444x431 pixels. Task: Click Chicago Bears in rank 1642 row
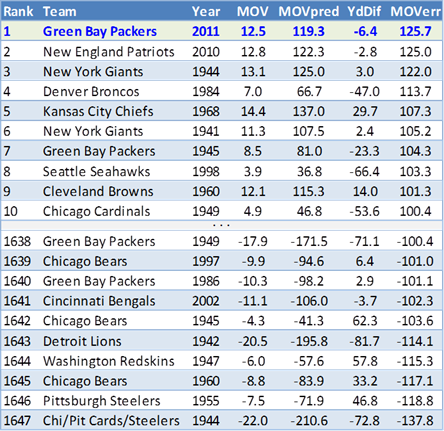coord(85,321)
